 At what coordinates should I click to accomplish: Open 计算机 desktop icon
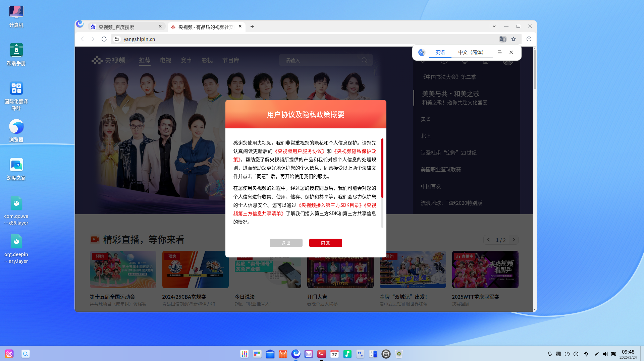point(16,17)
